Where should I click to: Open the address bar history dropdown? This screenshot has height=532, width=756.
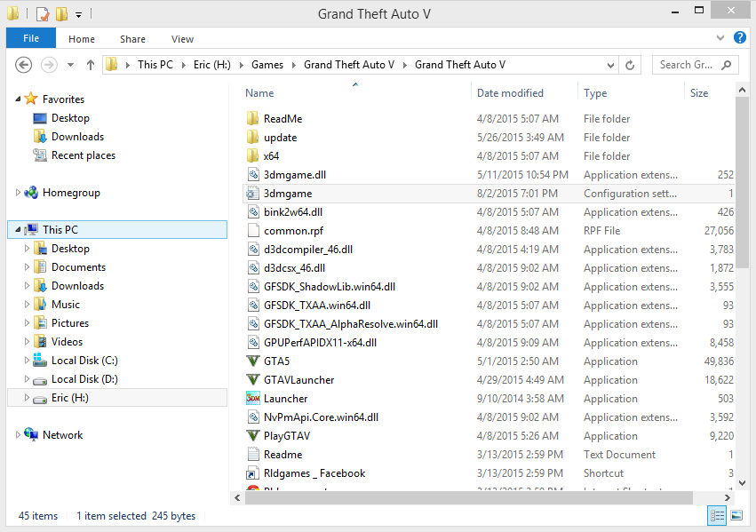click(610, 65)
